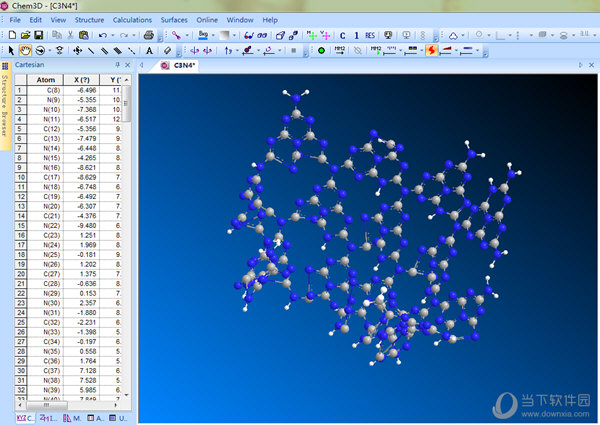The image size is (600, 425).
Task: Pick the Double Bond tool
Action: pyautogui.click(x=104, y=50)
